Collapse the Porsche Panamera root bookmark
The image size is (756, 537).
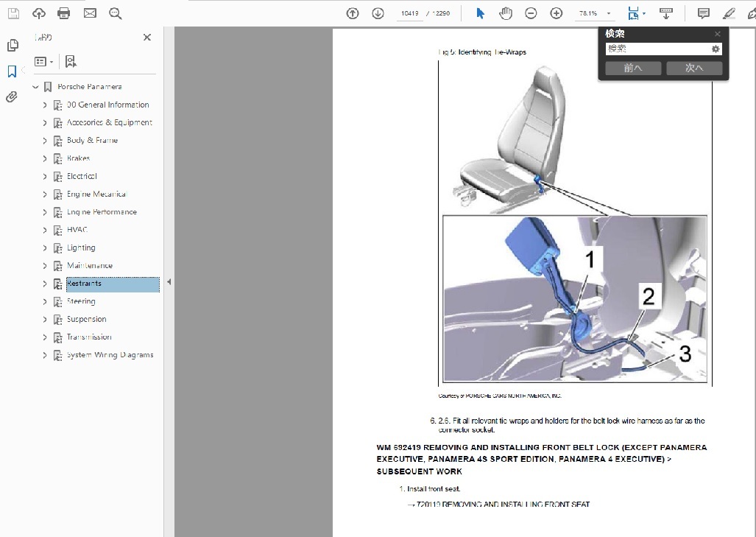(x=35, y=87)
